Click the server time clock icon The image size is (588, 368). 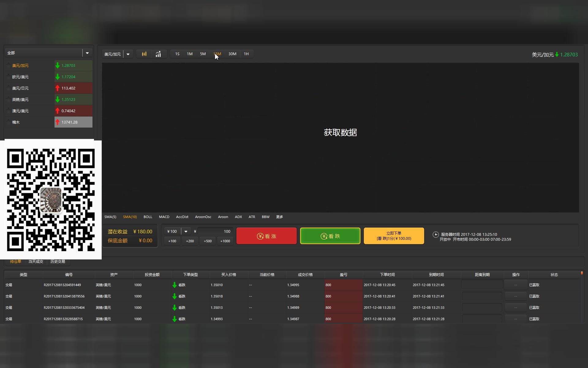pyautogui.click(x=435, y=235)
